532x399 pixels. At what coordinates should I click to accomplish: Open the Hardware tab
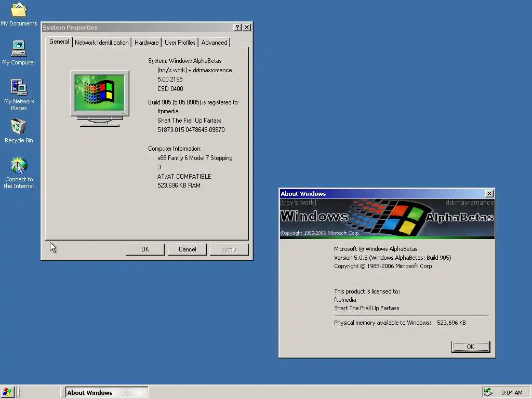coord(146,43)
